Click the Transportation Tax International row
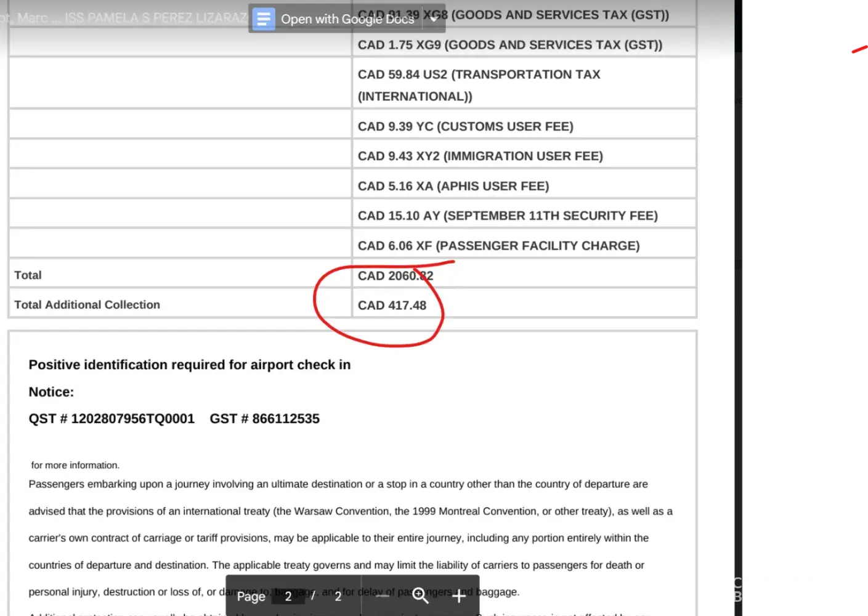 [479, 85]
